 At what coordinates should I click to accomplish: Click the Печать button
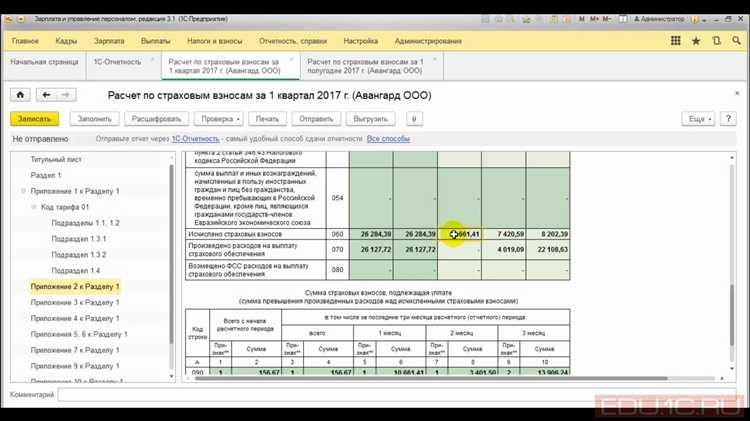[267, 119]
